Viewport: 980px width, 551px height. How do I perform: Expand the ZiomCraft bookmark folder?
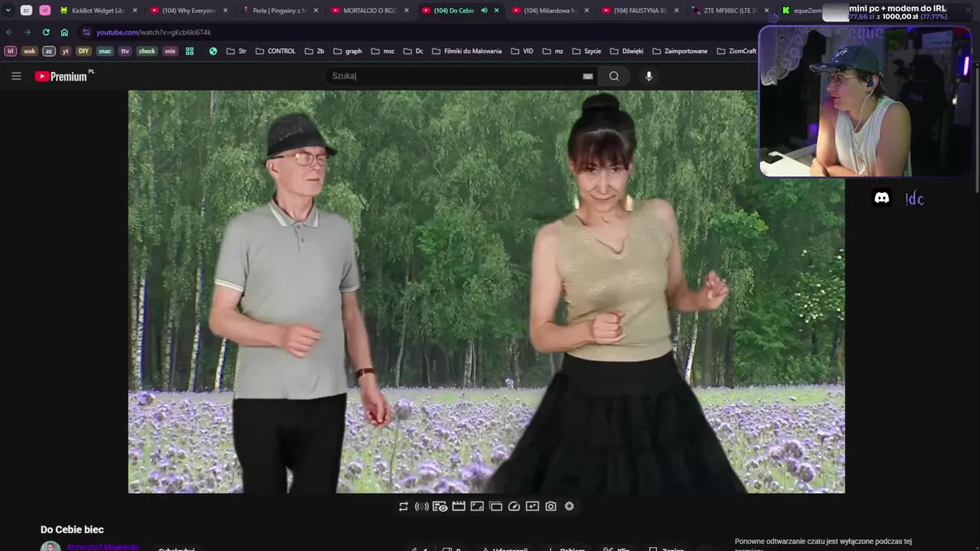(736, 51)
